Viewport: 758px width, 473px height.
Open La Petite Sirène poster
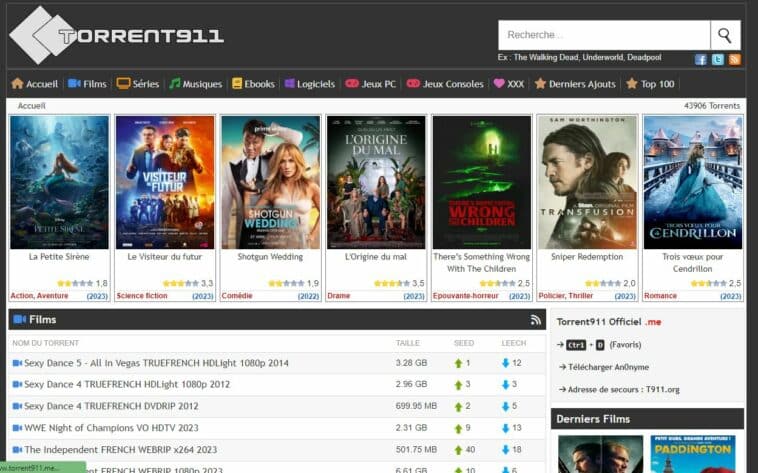point(59,182)
